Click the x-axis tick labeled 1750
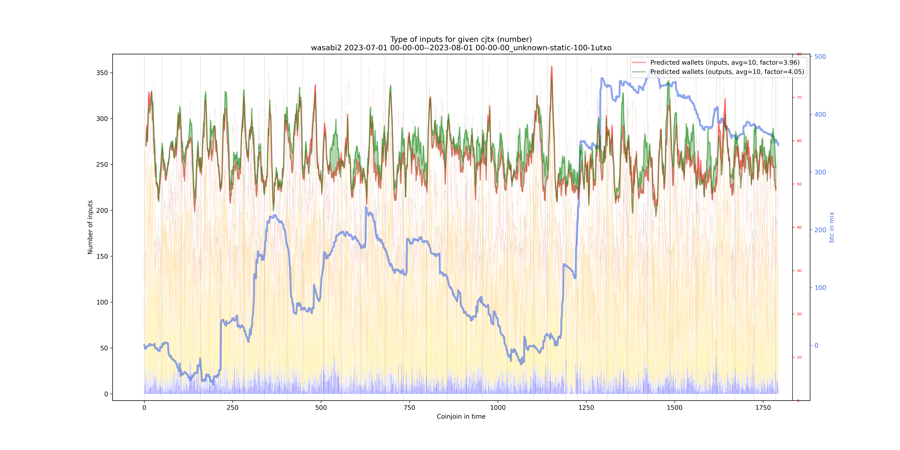The width and height of the screenshot is (900, 450). tap(763, 407)
